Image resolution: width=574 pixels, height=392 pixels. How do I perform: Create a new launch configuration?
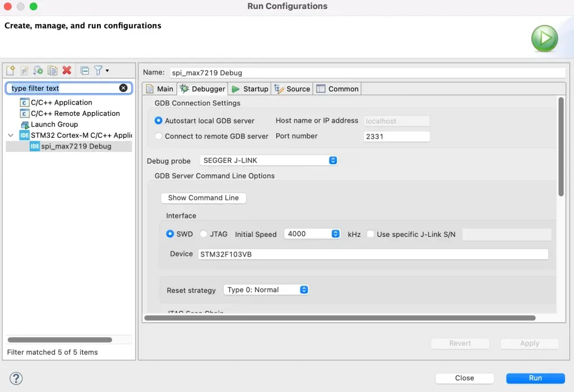point(10,70)
